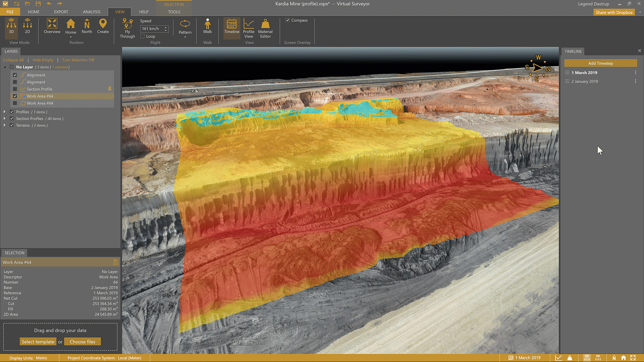The height and width of the screenshot is (362, 644).
Task: Click the Create position marker icon
Action: [103, 26]
